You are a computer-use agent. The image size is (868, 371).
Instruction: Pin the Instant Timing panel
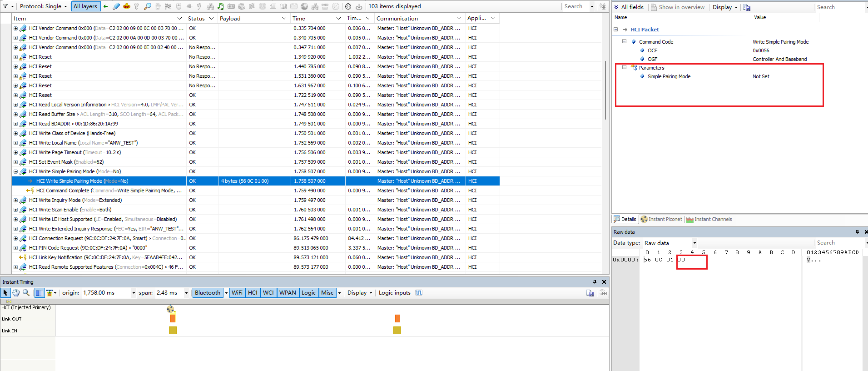point(595,282)
